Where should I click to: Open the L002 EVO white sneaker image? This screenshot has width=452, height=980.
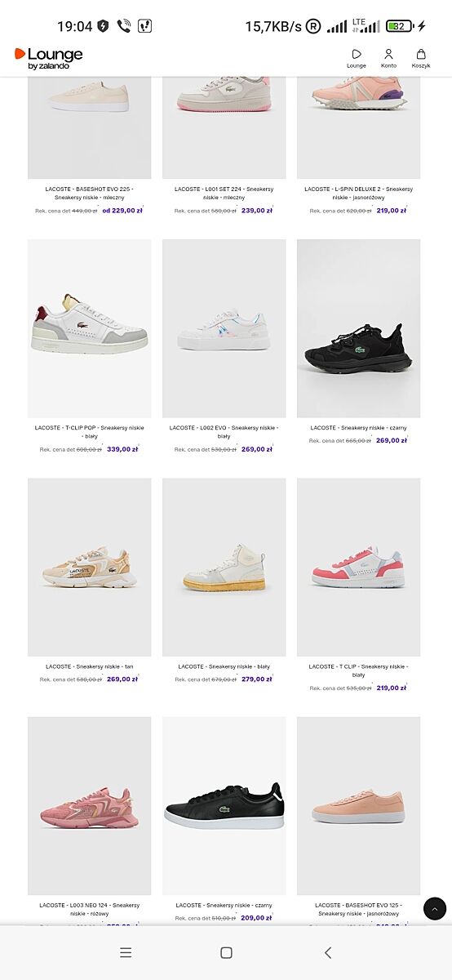tap(224, 328)
